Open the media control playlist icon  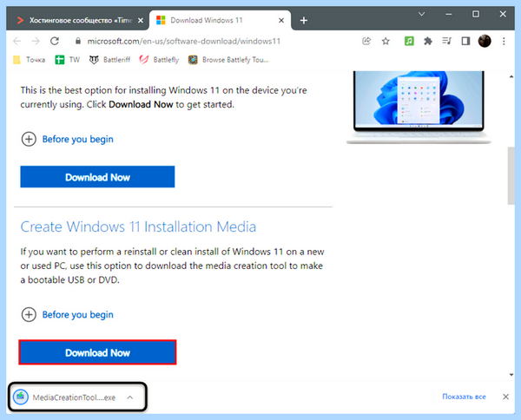pos(446,41)
